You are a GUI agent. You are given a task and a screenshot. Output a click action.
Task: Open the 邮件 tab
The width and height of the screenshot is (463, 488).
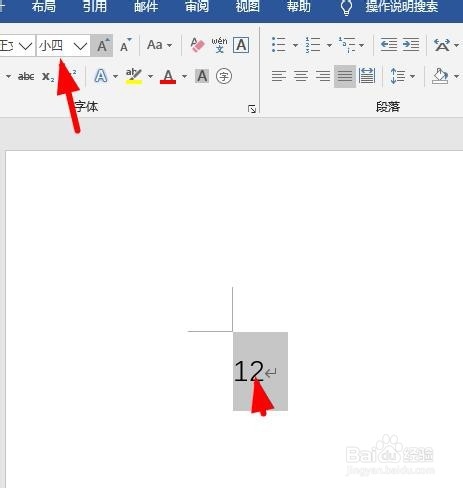pos(146,7)
